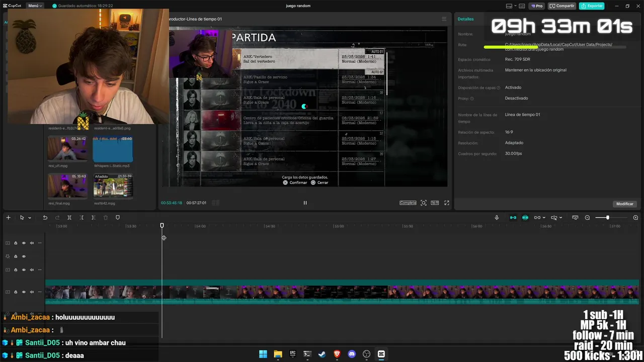Click the preview zoom scan-frame icon
Image resolution: width=644 pixels, height=362 pixels.
424,203
